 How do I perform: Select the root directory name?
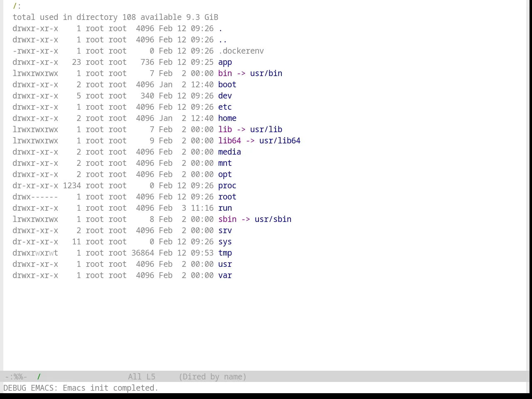click(227, 197)
